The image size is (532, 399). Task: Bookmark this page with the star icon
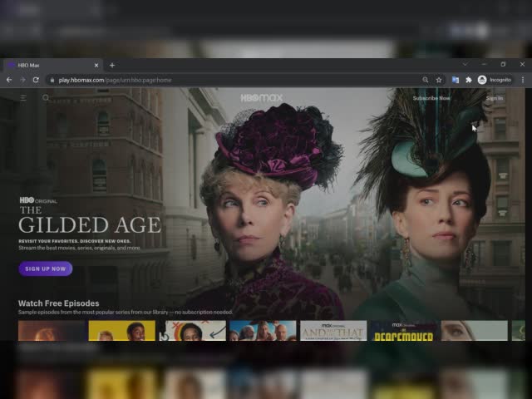tap(439, 80)
